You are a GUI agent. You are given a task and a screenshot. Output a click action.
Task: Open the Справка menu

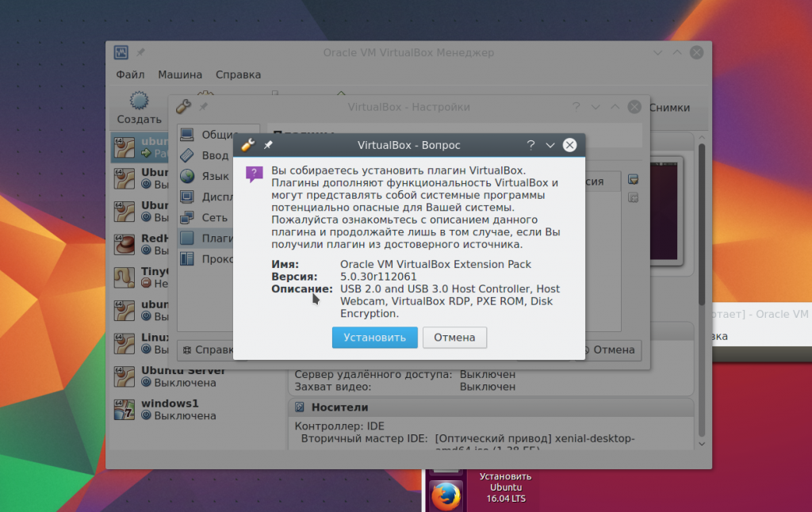pyautogui.click(x=238, y=75)
